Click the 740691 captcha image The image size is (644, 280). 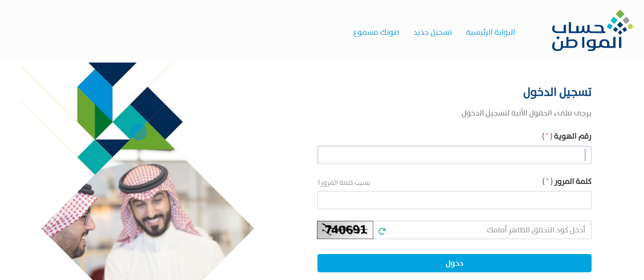[345, 230]
